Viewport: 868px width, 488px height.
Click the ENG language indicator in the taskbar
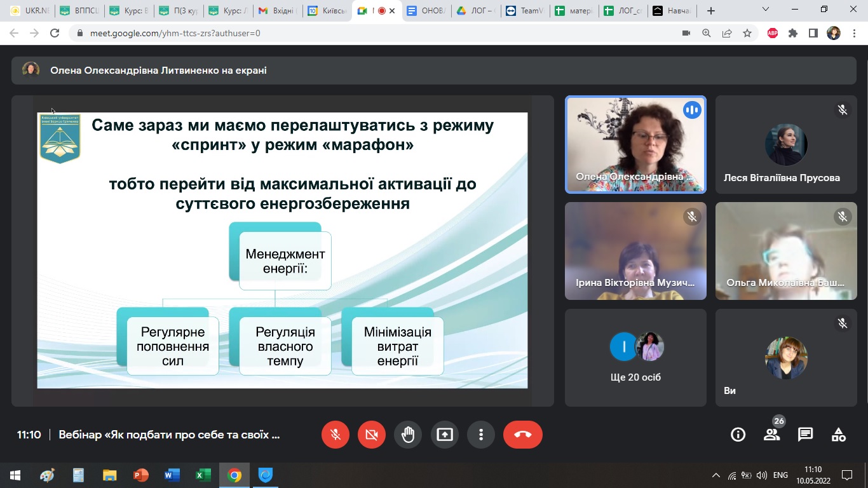(x=780, y=475)
